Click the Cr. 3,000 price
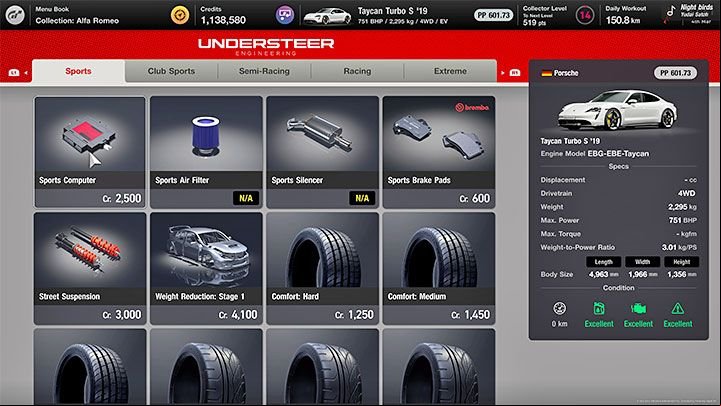This screenshot has height=406, width=721. click(122, 315)
